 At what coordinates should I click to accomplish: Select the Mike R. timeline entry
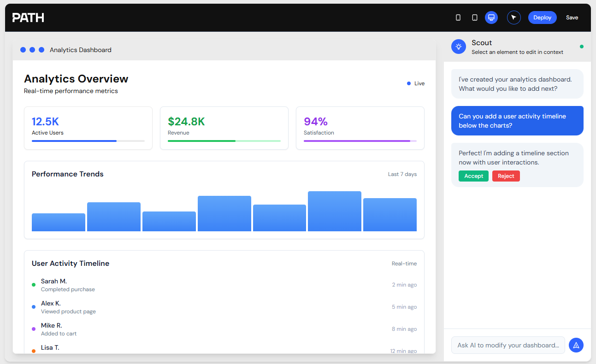pos(224,329)
